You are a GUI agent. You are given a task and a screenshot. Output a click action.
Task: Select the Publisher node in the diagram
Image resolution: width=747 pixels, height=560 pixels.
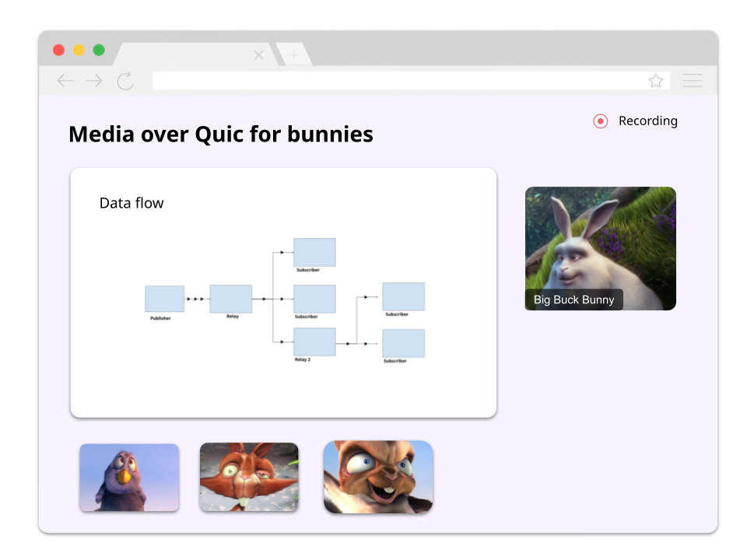coord(163,298)
